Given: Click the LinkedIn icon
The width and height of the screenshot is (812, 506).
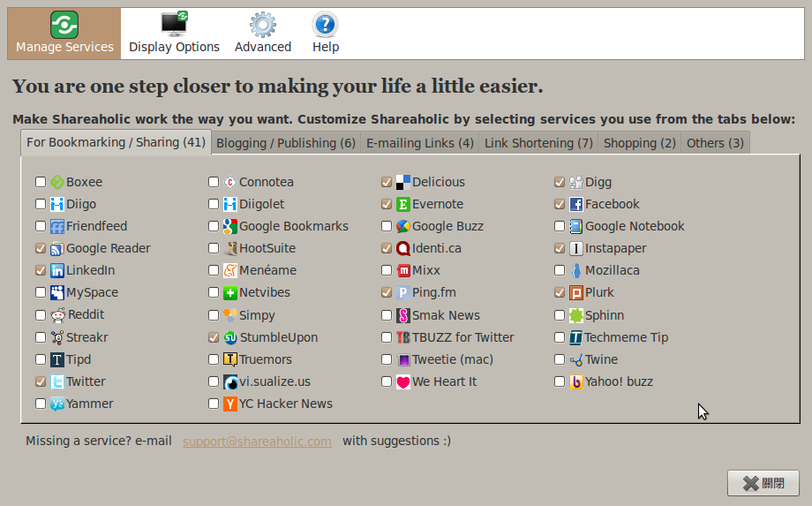Looking at the screenshot, I should pos(57,270).
